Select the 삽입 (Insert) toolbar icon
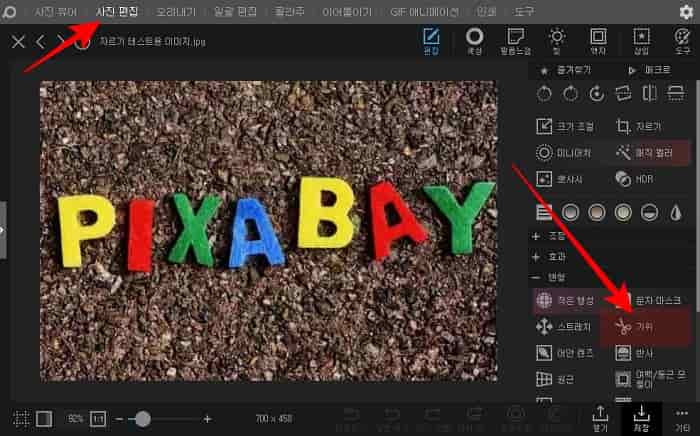Image resolution: width=700 pixels, height=436 pixels. [641, 42]
